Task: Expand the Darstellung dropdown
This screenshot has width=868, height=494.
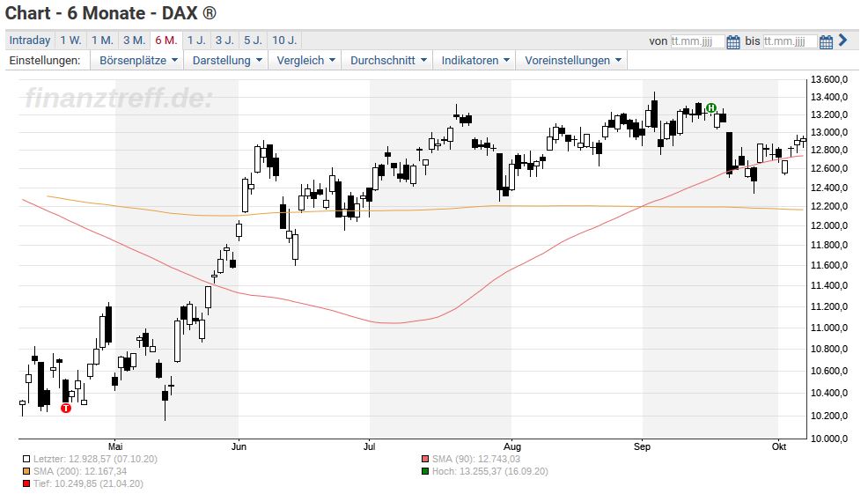Action: tap(227, 61)
